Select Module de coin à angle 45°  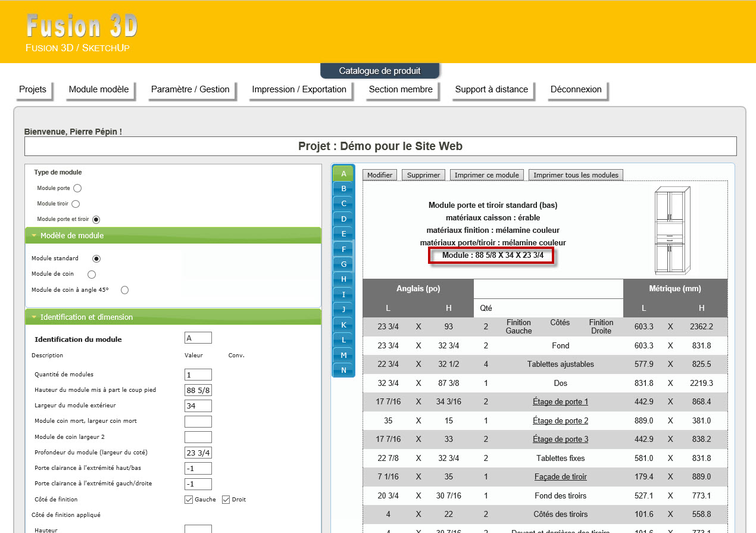coord(124,290)
